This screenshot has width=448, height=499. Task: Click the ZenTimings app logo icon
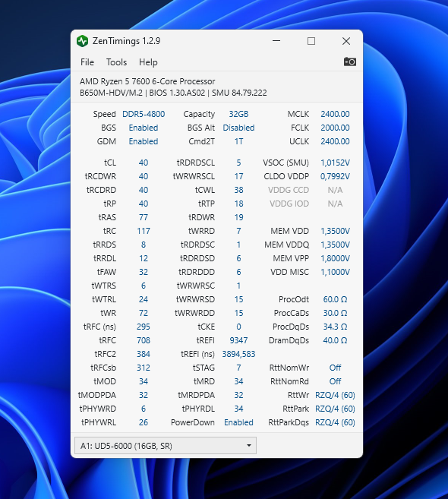tap(83, 41)
